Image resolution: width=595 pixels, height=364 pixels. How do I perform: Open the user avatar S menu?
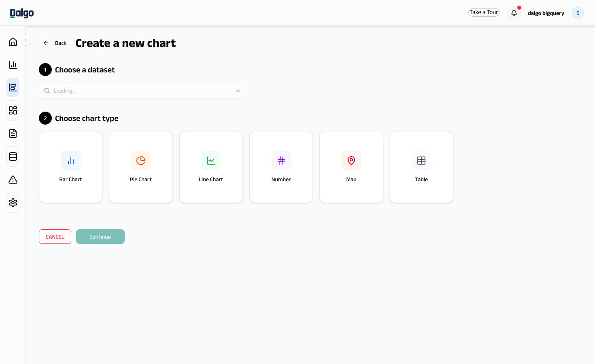[x=578, y=13]
